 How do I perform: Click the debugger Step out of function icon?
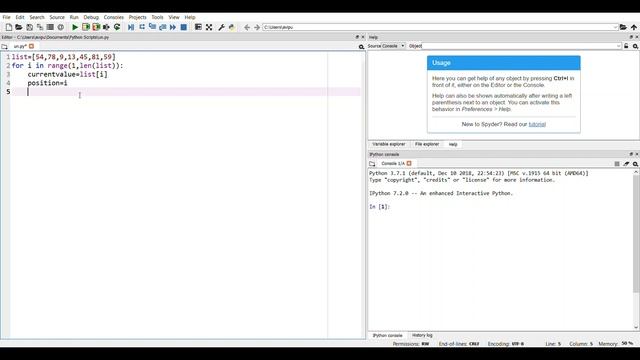[x=162, y=27]
